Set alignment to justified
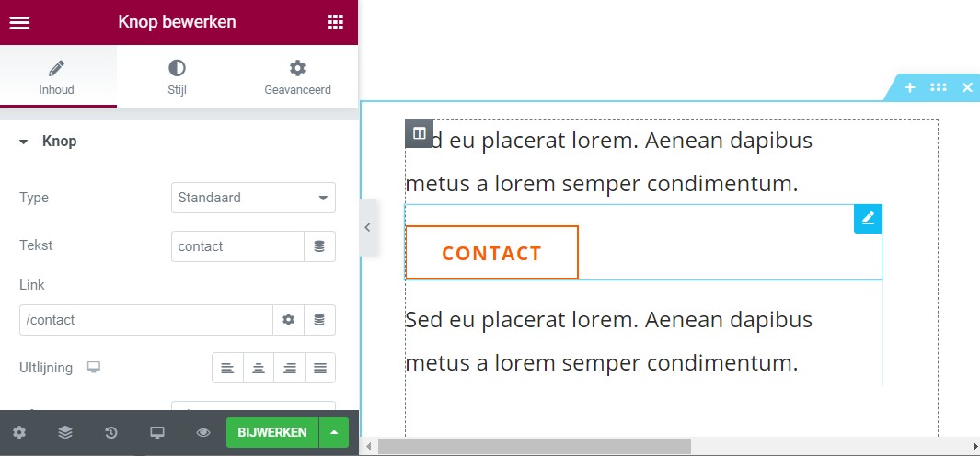The width and height of the screenshot is (980, 456). pyautogui.click(x=320, y=368)
